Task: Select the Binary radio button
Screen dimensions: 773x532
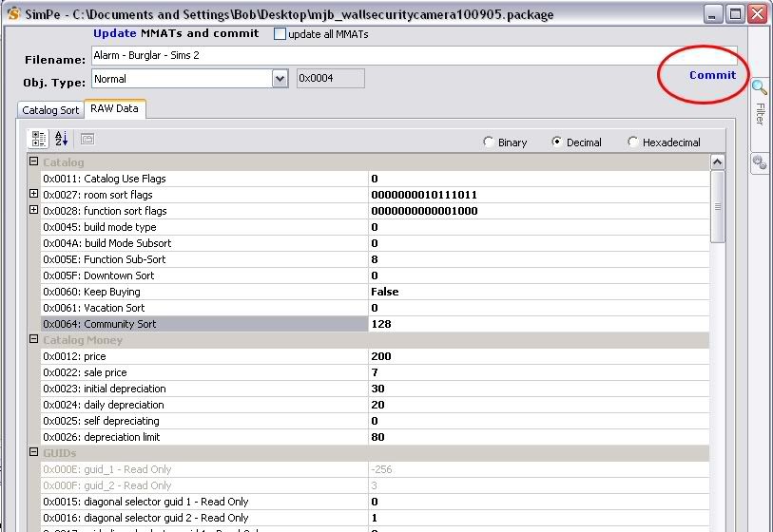Action: (x=489, y=142)
